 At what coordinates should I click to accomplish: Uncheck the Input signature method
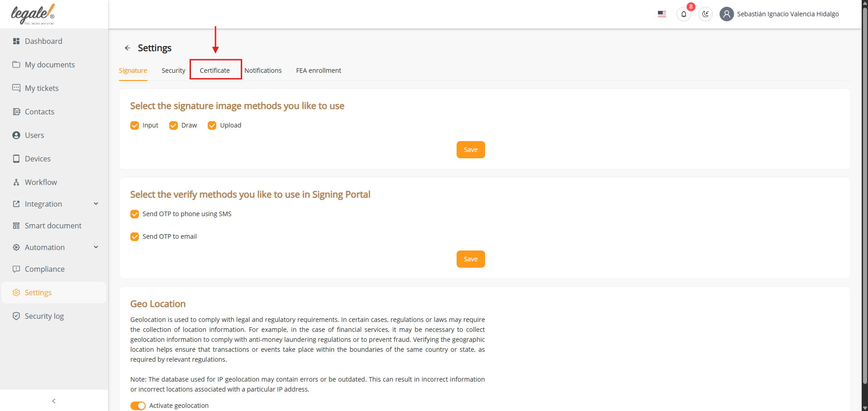134,125
